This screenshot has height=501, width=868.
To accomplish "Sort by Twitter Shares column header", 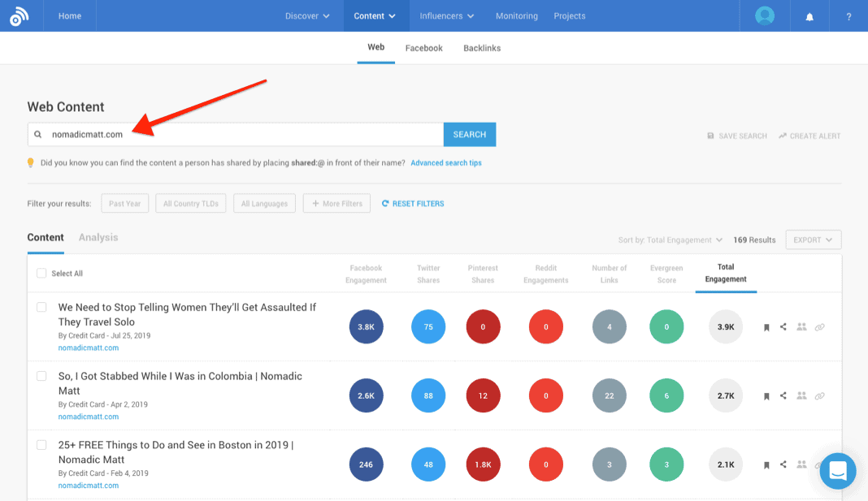I will (428, 274).
